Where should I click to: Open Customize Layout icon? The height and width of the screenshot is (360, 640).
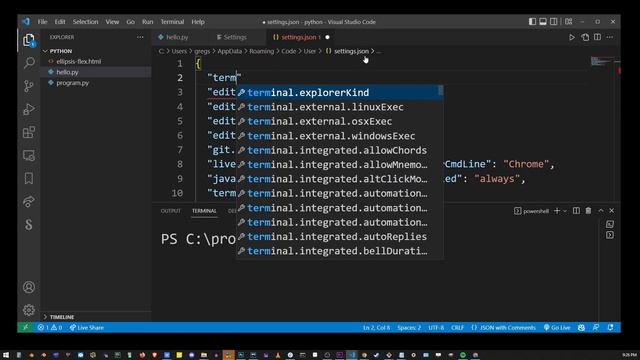click(x=569, y=22)
